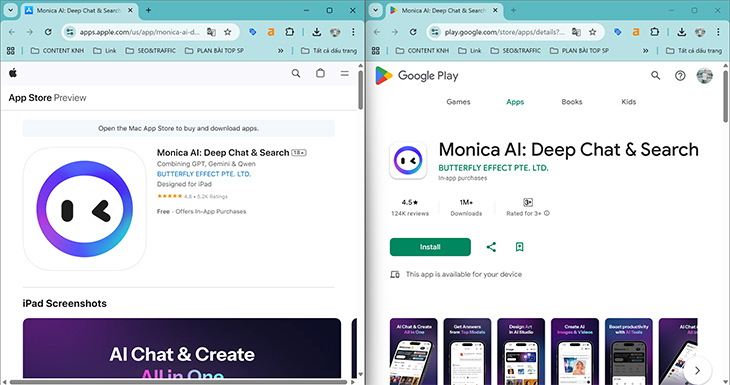
Task: Expand hidden bookmarks chevron in left window
Action: [280, 50]
